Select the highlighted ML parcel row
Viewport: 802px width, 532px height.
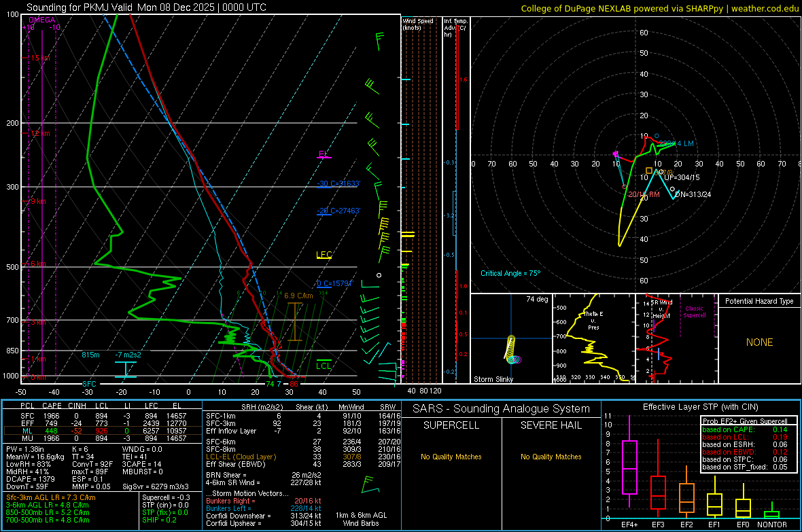point(104,431)
